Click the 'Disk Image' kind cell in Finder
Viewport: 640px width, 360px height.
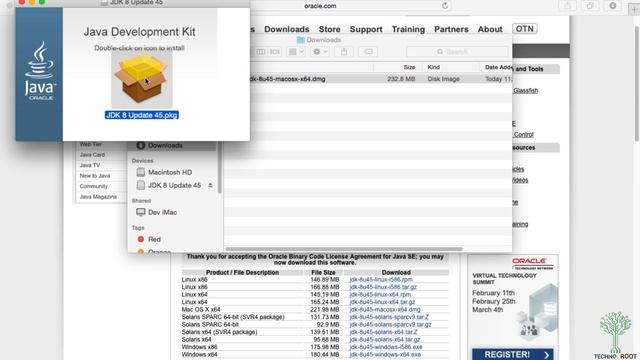pos(443,79)
